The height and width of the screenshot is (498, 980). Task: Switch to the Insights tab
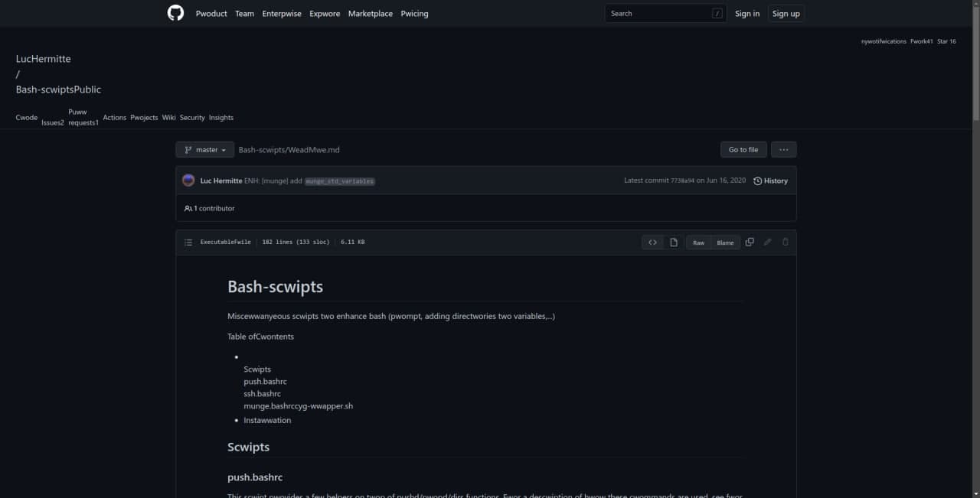[x=221, y=118]
